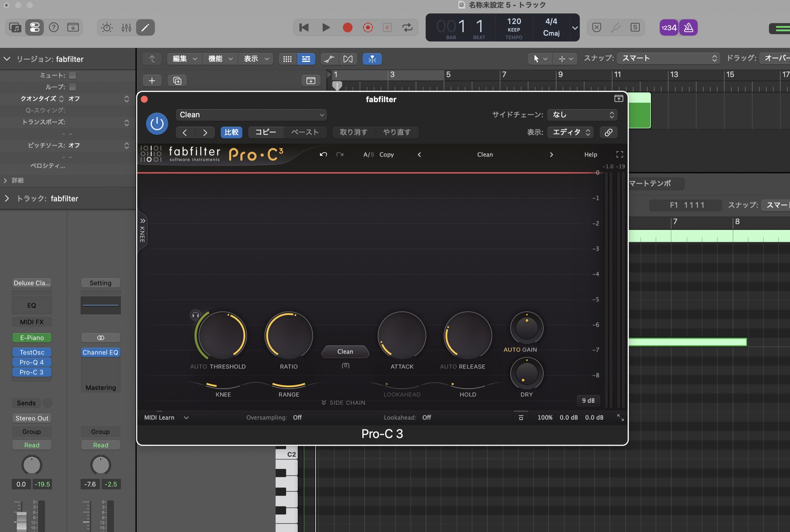Click the plugin link chain icon
Viewport: 790px width, 532px height.
tap(608, 132)
